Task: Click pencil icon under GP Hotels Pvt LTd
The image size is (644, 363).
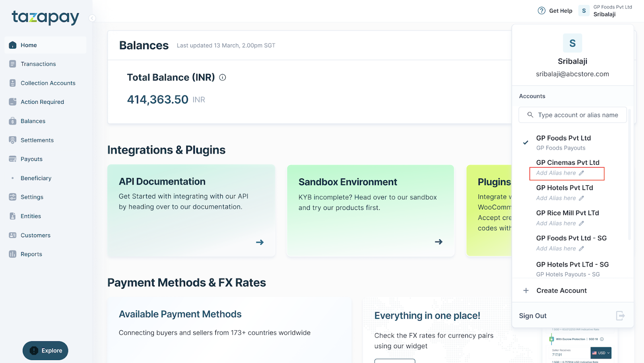Action: pyautogui.click(x=581, y=198)
